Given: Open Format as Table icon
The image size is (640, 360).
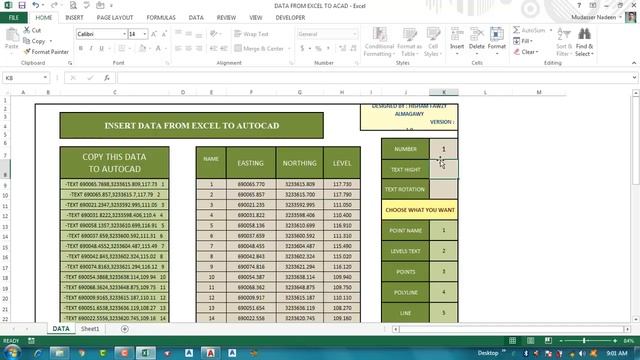Looking at the screenshot, I should (409, 35).
